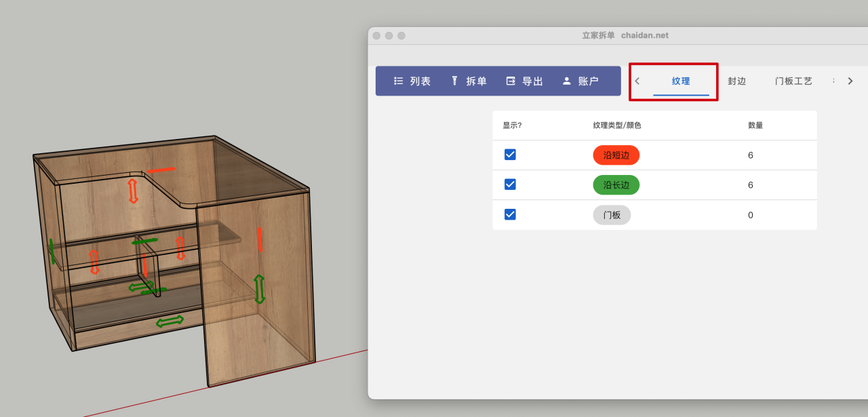Select the 纹理 tab
Image resolution: width=868 pixels, height=417 pixels.
coord(681,81)
